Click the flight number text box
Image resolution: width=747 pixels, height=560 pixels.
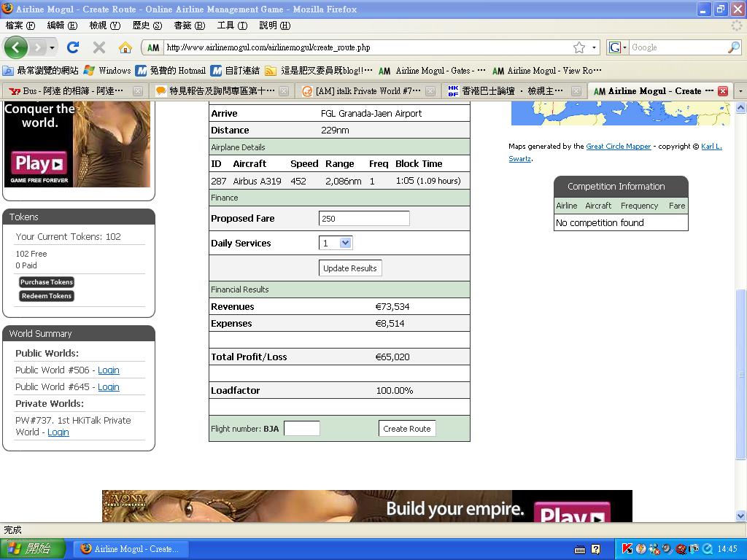(x=301, y=429)
